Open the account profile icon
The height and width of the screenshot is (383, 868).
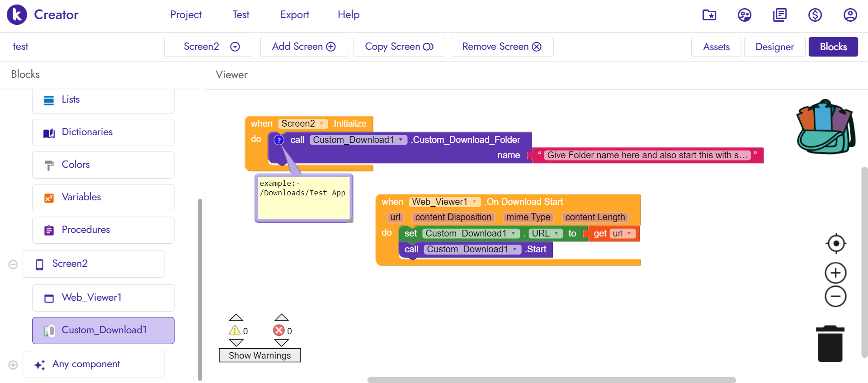(x=850, y=15)
